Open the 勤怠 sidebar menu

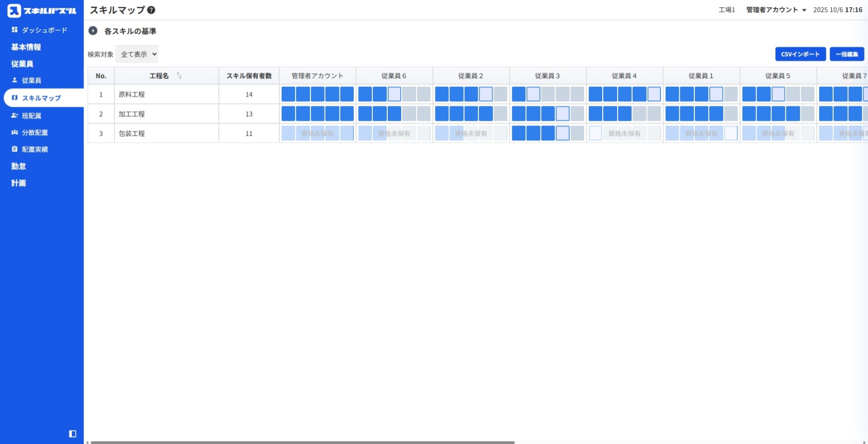19,166
